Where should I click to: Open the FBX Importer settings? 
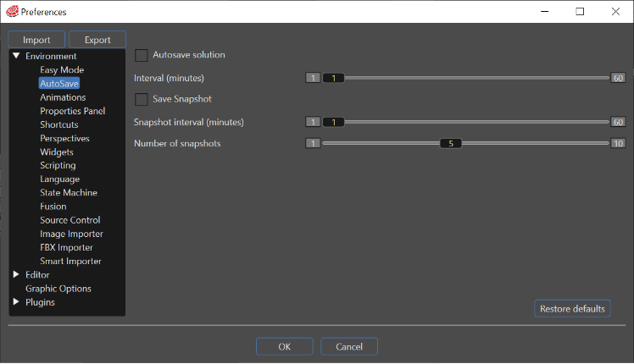[66, 247]
